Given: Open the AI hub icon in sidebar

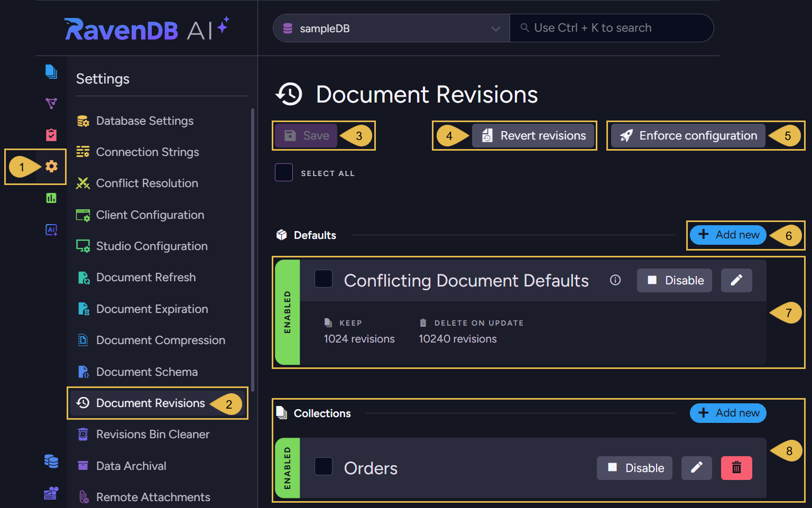Looking at the screenshot, I should [51, 230].
